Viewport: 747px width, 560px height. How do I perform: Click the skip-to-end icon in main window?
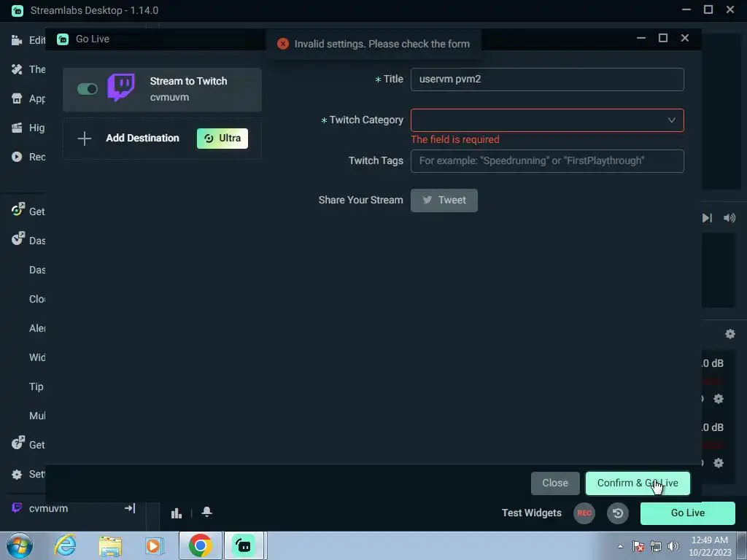tap(707, 218)
